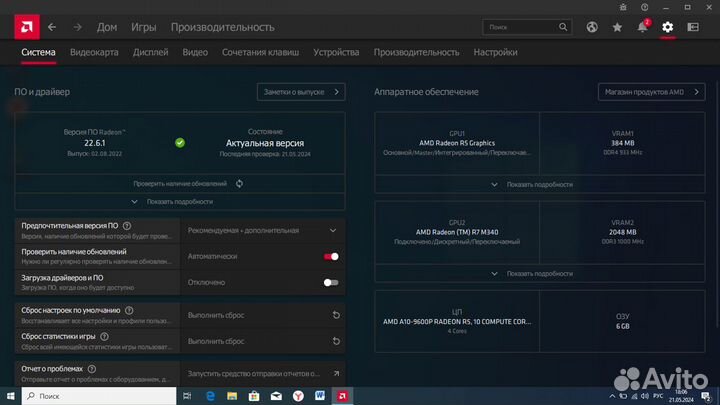720x405 pixels.
Task: Expand Показать подробности under driver version
Action: point(180,202)
